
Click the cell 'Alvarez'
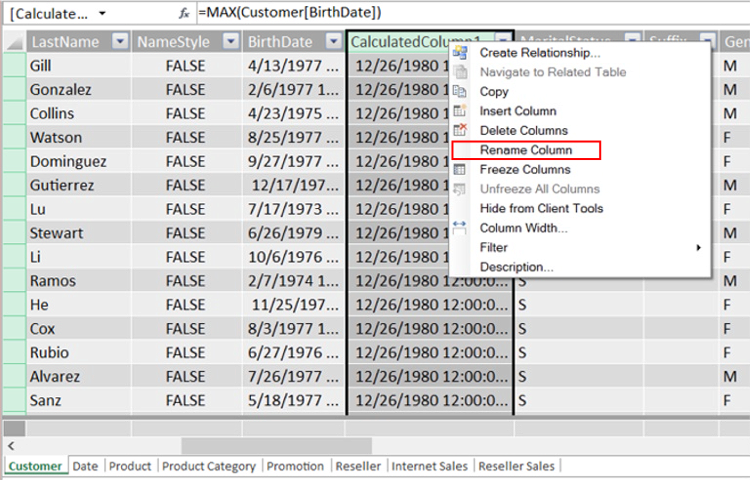78,376
